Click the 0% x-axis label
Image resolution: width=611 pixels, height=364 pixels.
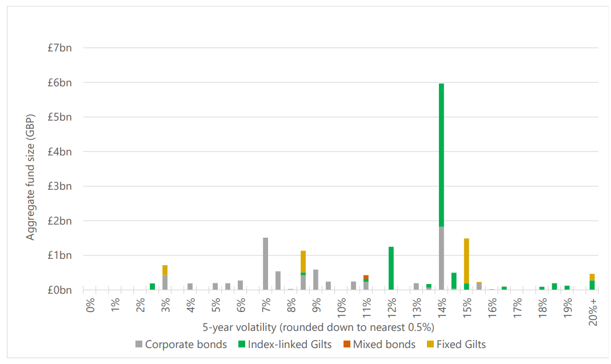click(90, 305)
